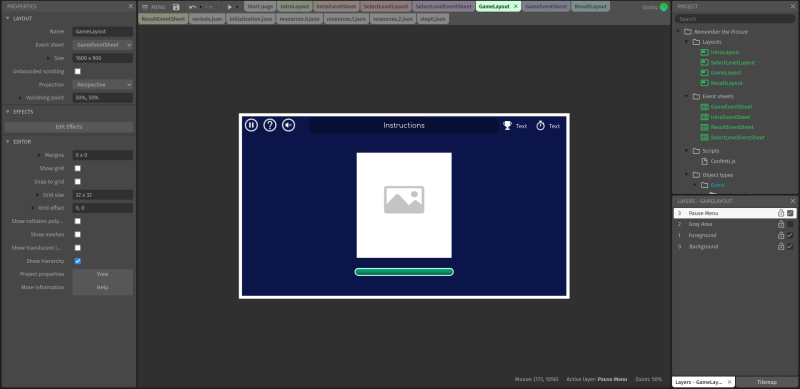Click the Project properties View button
800x389 pixels.
[103, 274]
